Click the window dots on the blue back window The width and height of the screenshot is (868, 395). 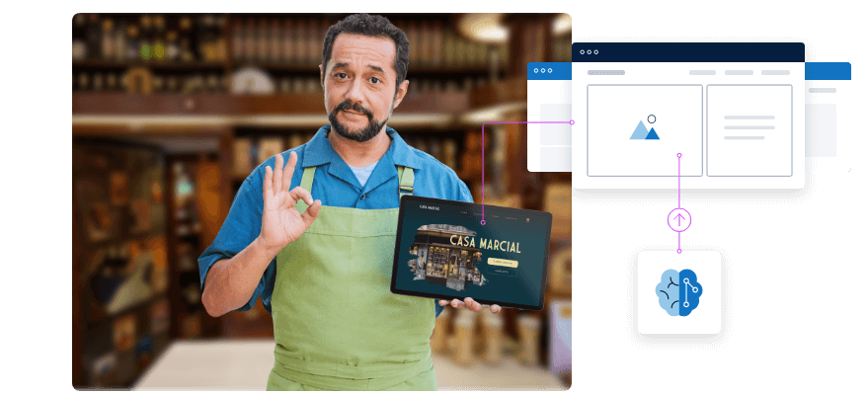tap(543, 71)
